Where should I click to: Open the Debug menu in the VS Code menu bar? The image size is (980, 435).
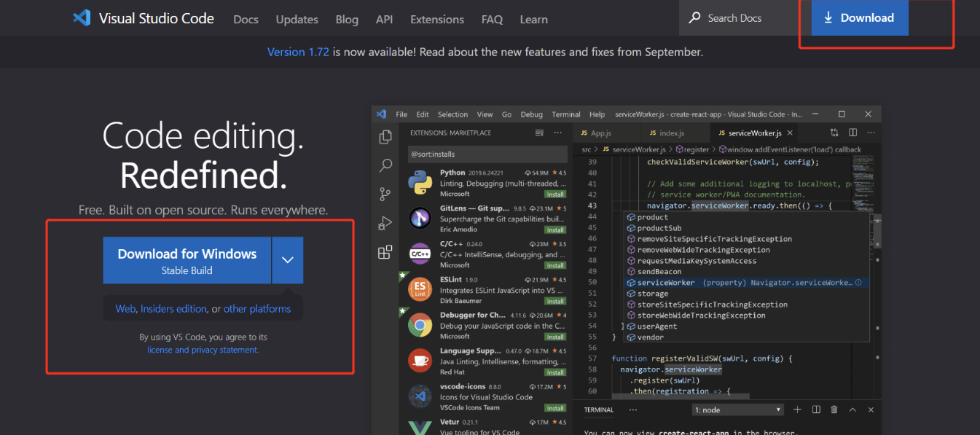(x=532, y=114)
